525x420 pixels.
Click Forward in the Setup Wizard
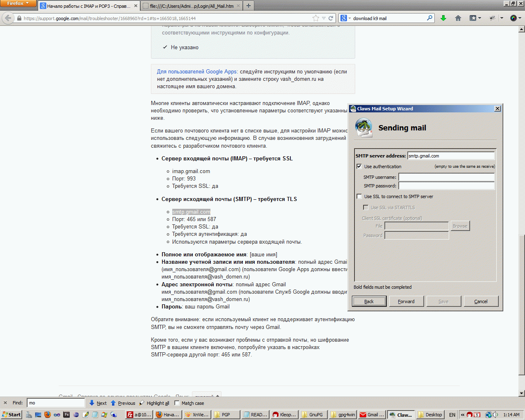coord(406,301)
